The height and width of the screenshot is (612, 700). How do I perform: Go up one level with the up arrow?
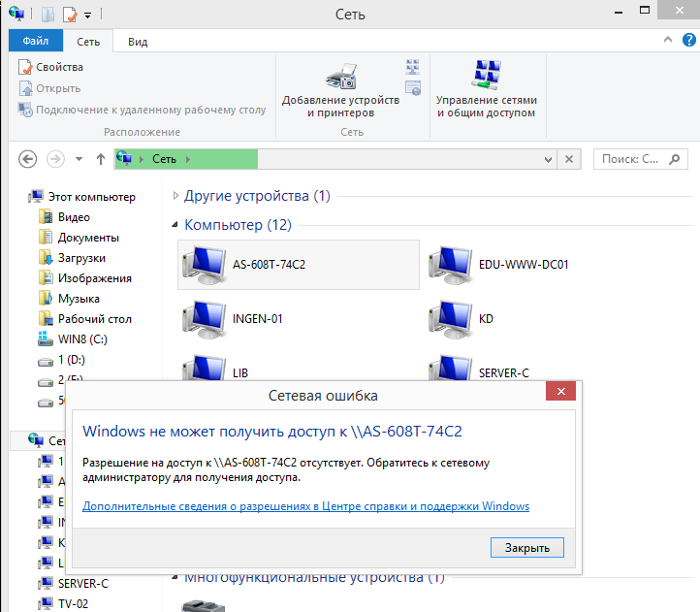pyautogui.click(x=101, y=159)
